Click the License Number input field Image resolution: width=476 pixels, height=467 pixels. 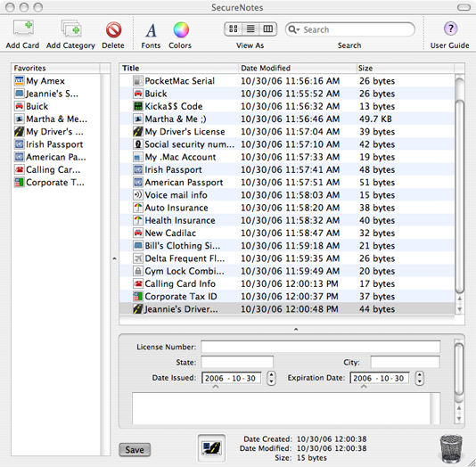[320, 347]
